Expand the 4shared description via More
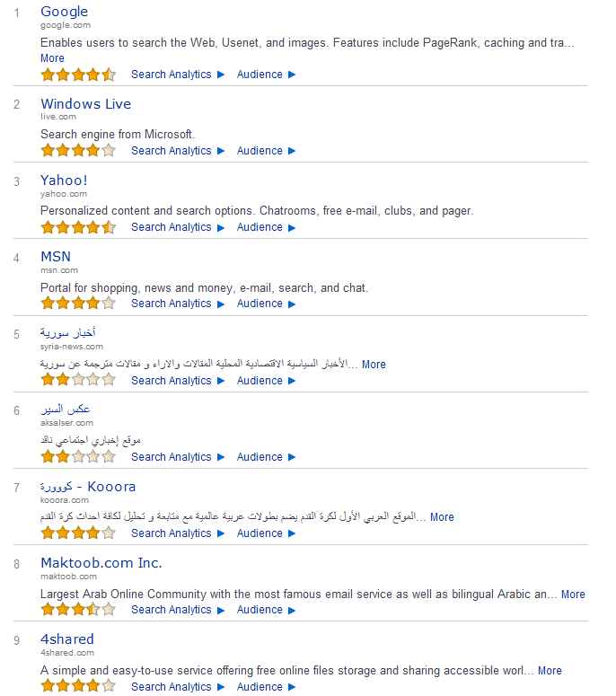 (550, 671)
